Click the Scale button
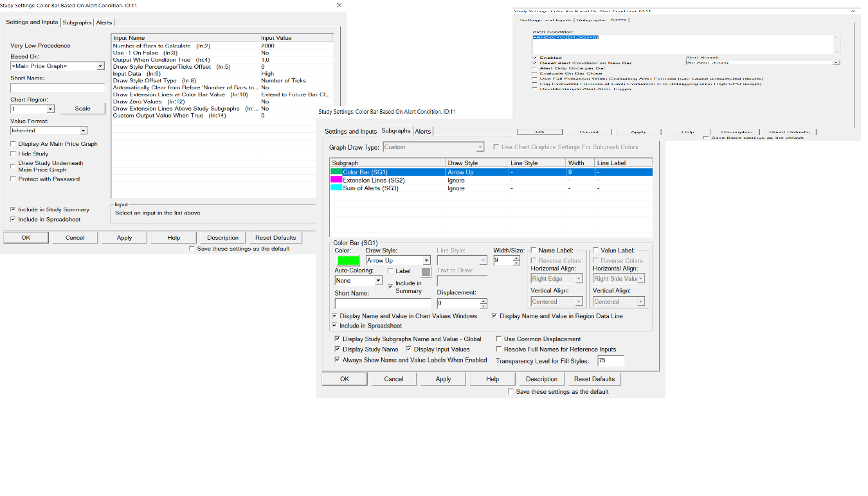Image resolution: width=868 pixels, height=496 pixels. click(82, 109)
